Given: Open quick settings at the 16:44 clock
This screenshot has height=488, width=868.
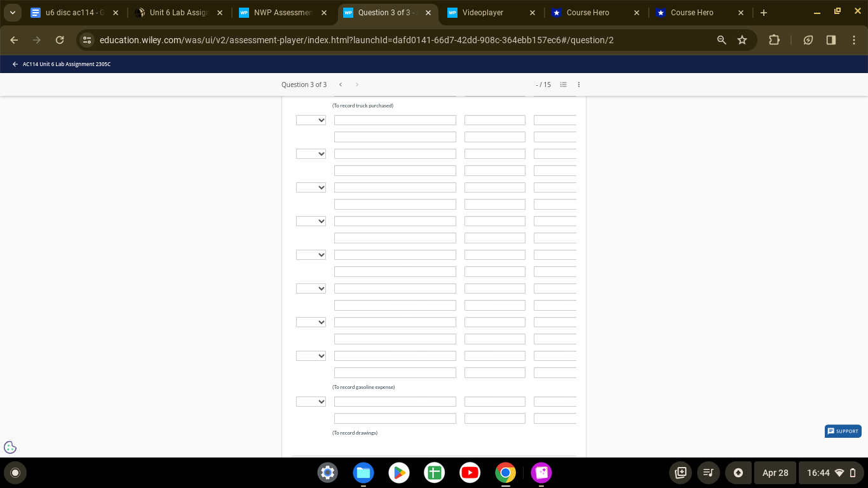Looking at the screenshot, I should coord(832,473).
